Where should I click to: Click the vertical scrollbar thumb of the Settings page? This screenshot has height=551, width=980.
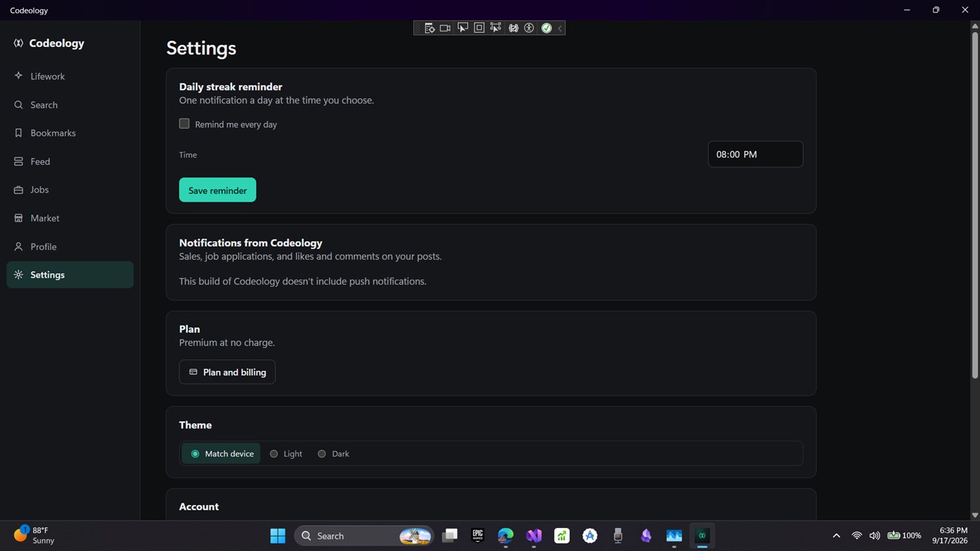point(974,204)
